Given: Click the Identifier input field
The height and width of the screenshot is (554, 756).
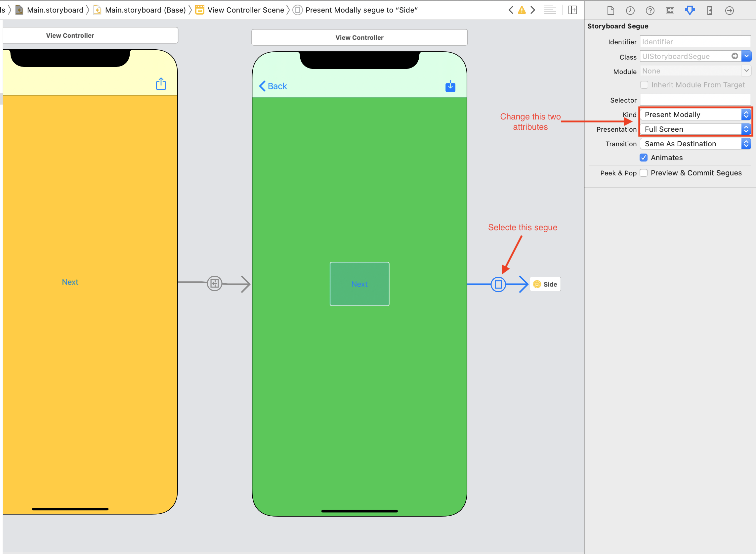Looking at the screenshot, I should (x=695, y=41).
